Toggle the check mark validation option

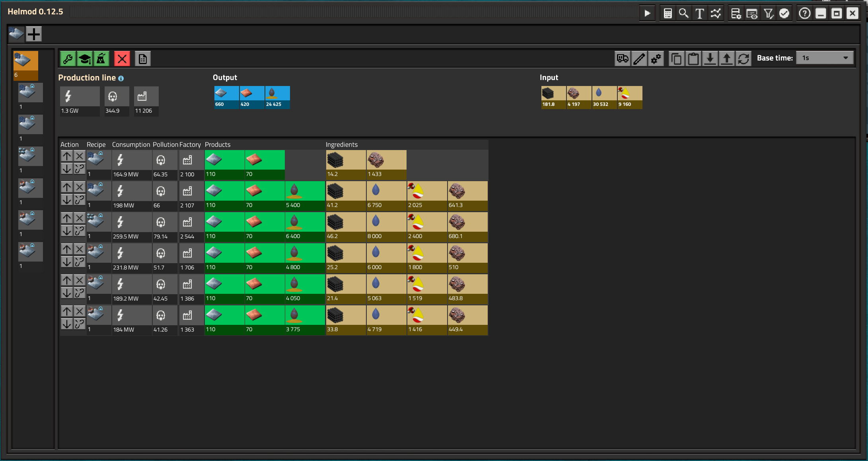point(784,13)
